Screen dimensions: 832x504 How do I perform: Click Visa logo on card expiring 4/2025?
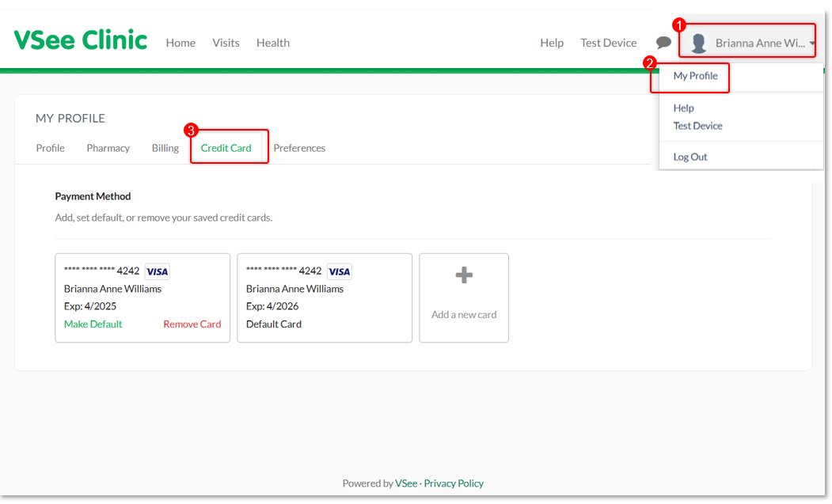[158, 271]
